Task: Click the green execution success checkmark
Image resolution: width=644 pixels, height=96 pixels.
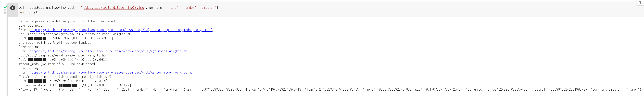Action: coord(5,7)
